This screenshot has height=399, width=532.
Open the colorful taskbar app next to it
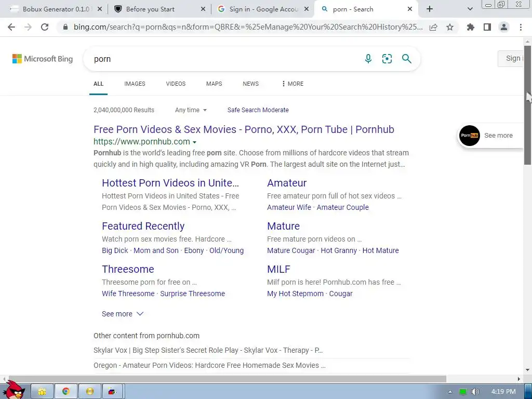coord(112,392)
